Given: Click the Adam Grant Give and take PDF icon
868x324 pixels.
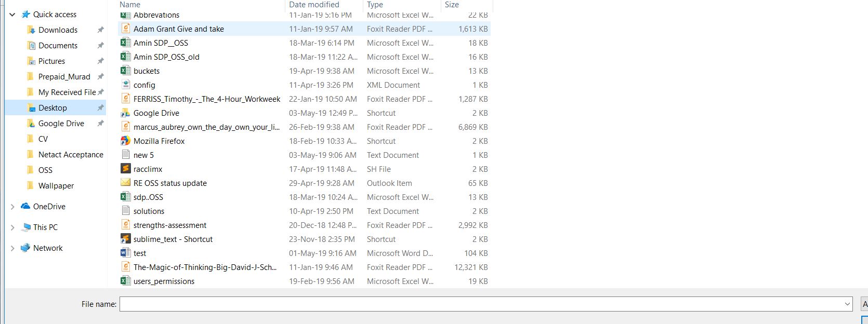Looking at the screenshot, I should pos(125,29).
